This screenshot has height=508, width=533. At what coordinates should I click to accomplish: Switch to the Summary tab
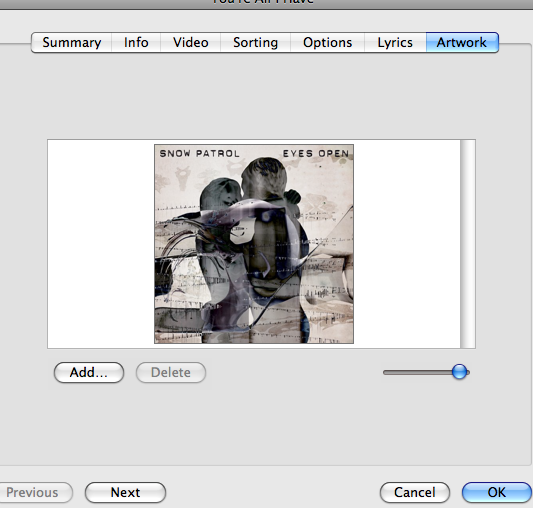(71, 43)
